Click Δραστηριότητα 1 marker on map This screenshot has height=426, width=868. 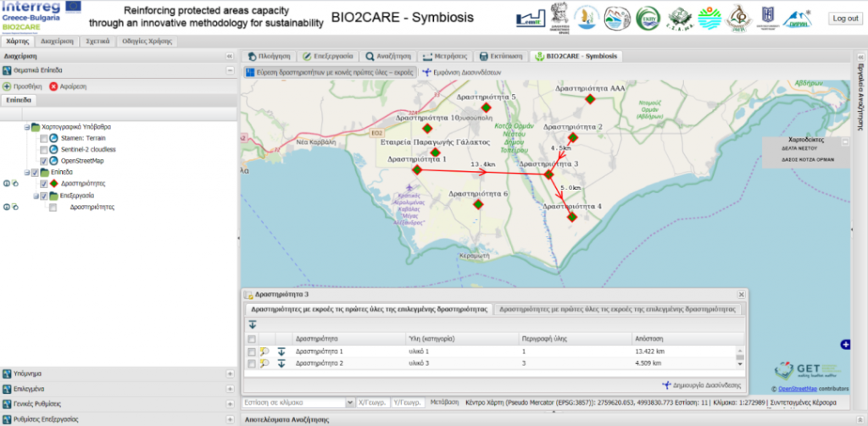[417, 170]
